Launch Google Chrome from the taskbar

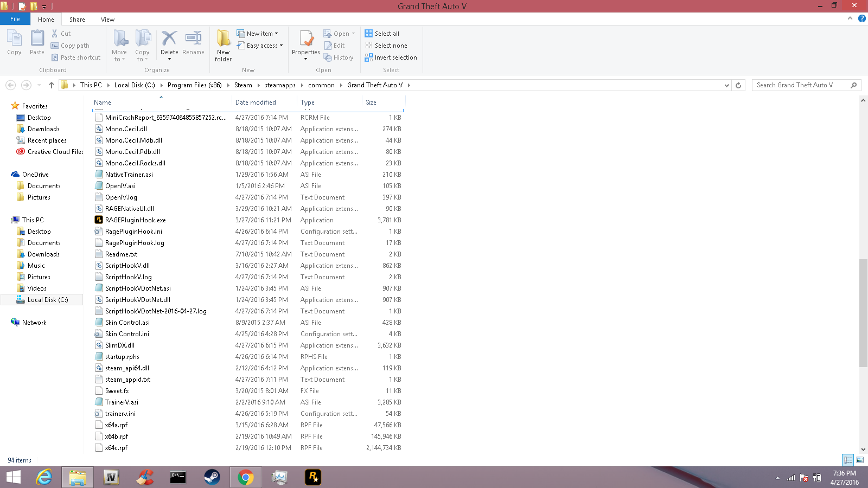coord(245,477)
